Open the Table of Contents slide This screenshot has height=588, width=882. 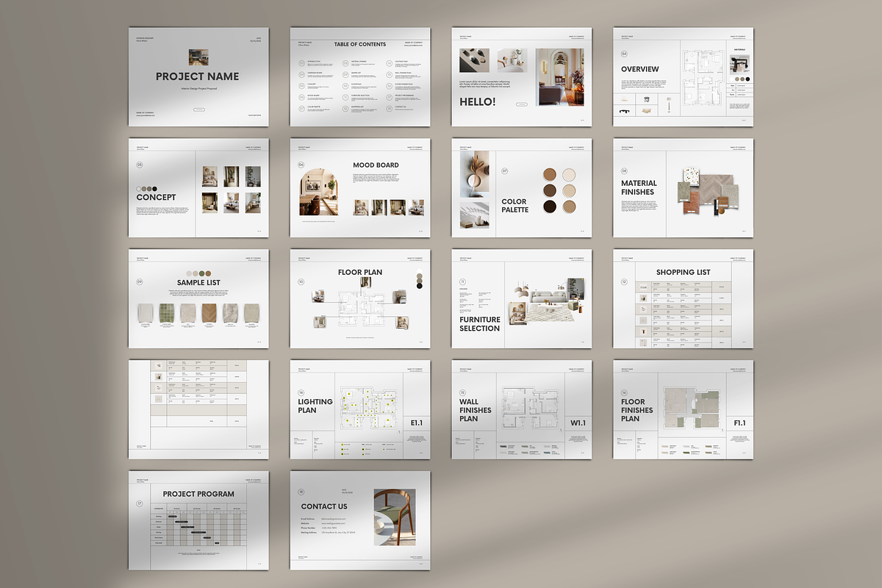360,77
